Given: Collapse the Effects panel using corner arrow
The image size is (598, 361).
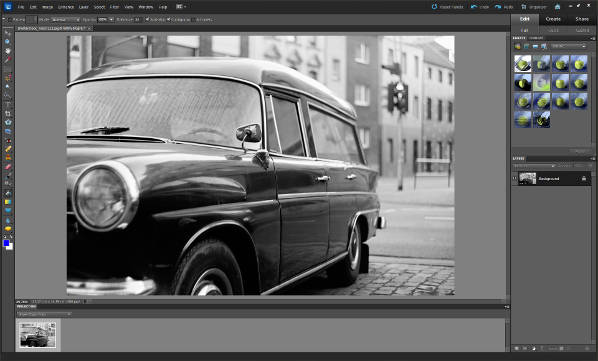Looking at the screenshot, I should (x=592, y=38).
